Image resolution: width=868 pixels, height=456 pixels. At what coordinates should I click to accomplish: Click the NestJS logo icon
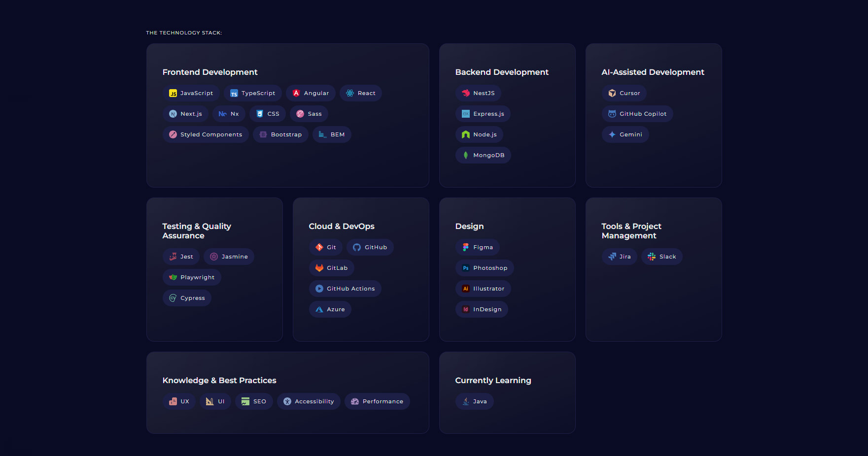coord(466,93)
